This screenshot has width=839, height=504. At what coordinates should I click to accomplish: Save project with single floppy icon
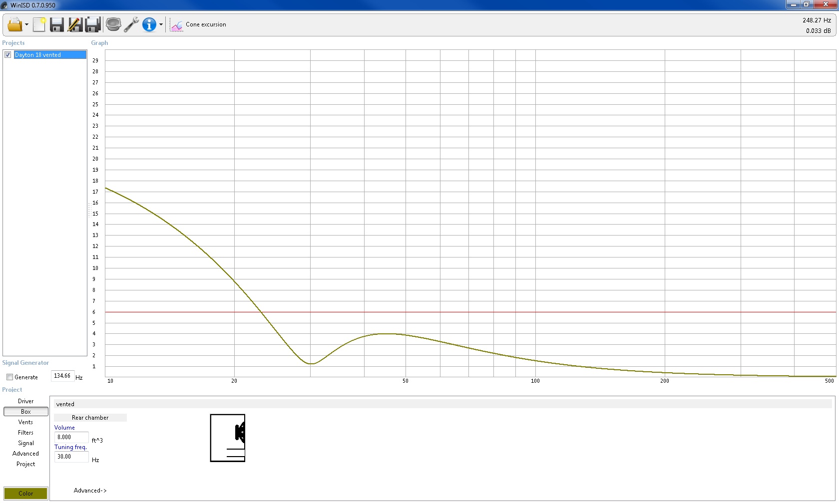coord(57,24)
